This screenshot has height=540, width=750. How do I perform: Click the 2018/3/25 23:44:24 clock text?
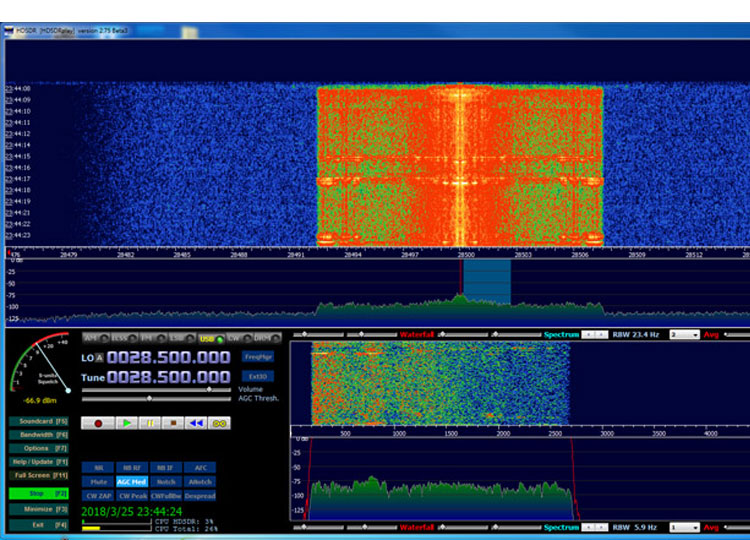(x=132, y=512)
